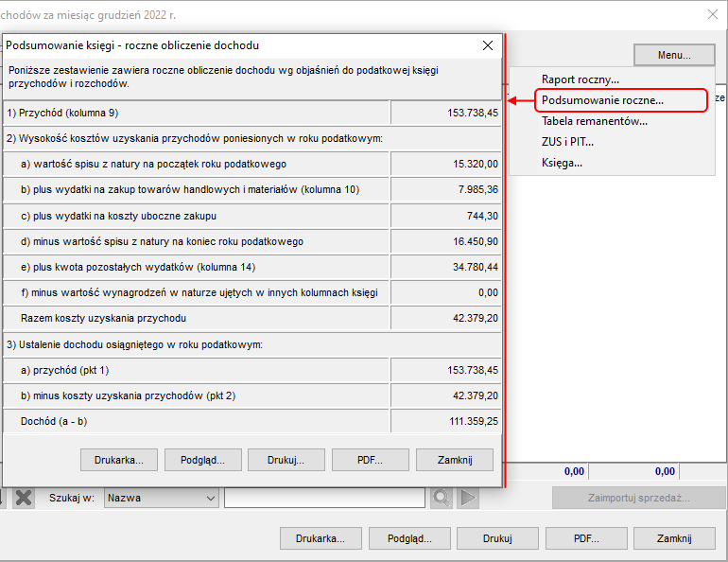
Task: Click PDF... button in main window
Action: pos(586,538)
